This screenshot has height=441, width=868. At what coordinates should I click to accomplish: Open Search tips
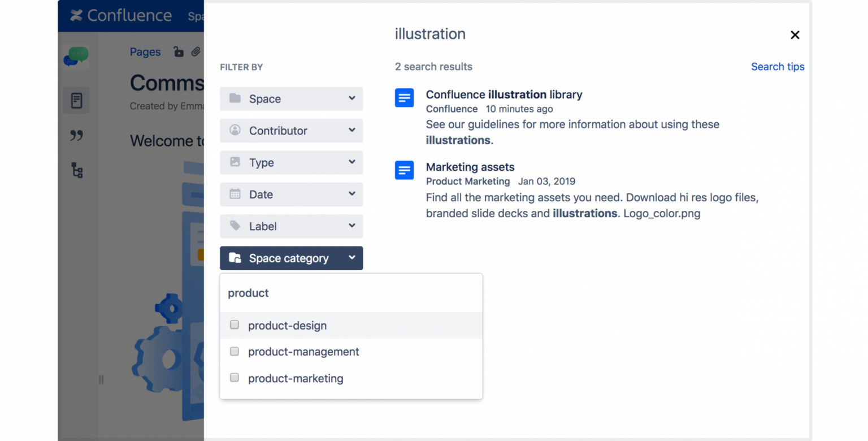coord(778,66)
